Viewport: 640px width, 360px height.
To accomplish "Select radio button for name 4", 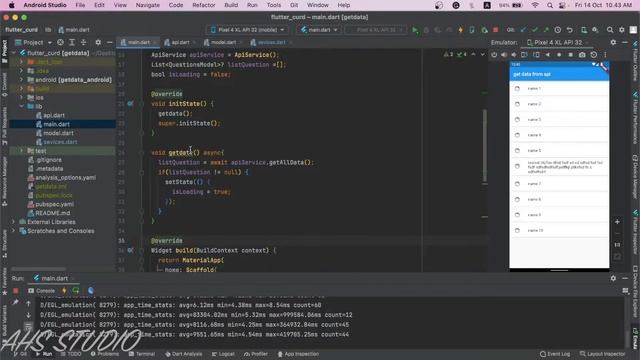I will [517, 135].
